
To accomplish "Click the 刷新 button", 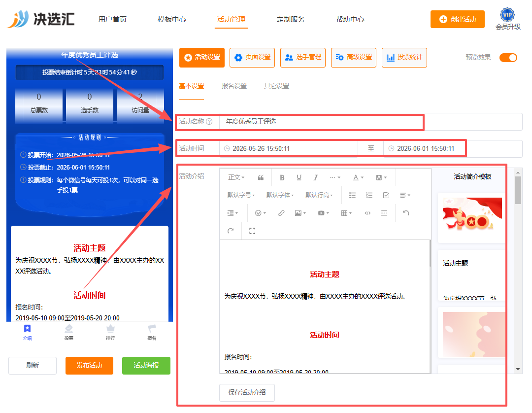I will pyautogui.click(x=33, y=366).
